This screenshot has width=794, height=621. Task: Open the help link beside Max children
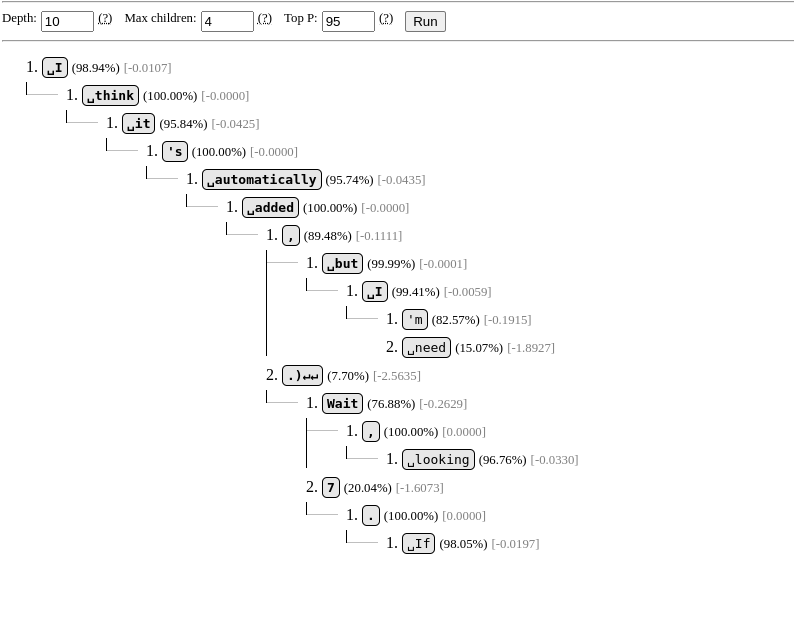click(265, 18)
